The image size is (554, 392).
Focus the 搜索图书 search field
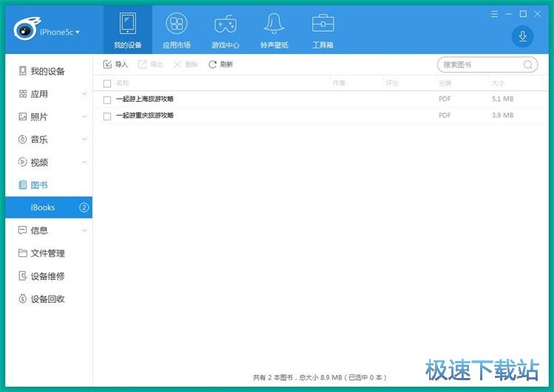(x=488, y=65)
